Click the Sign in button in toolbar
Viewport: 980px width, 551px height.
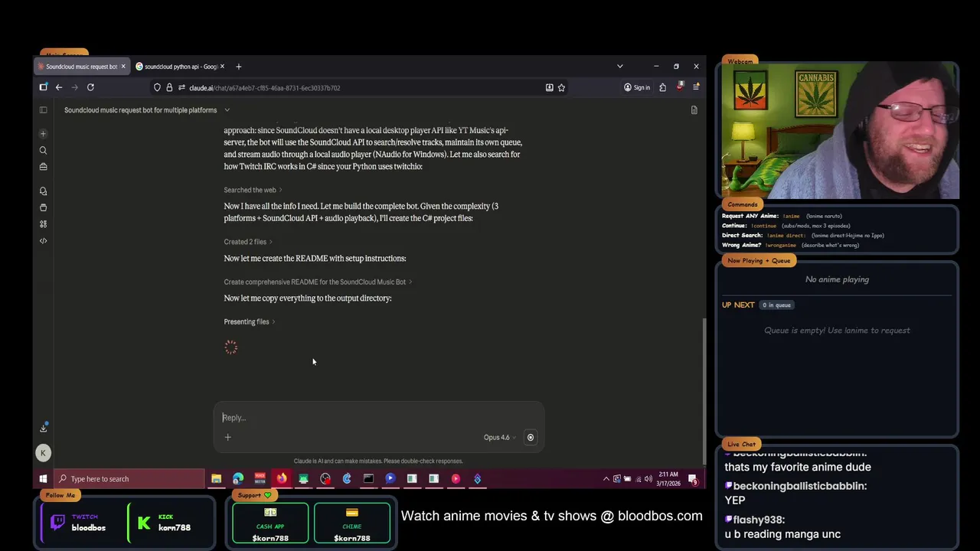637,87
